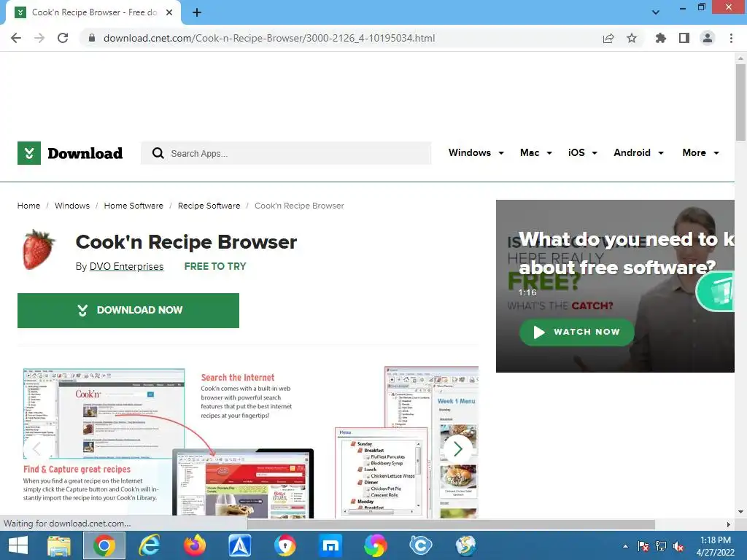Expand the Mac category menu
The height and width of the screenshot is (560, 747).
pos(536,153)
